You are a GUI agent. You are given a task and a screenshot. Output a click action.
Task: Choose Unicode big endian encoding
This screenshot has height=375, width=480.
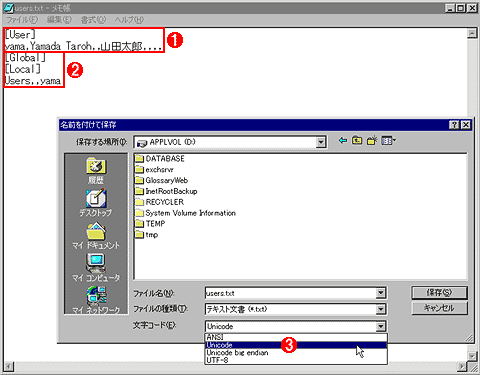pyautogui.click(x=296, y=353)
